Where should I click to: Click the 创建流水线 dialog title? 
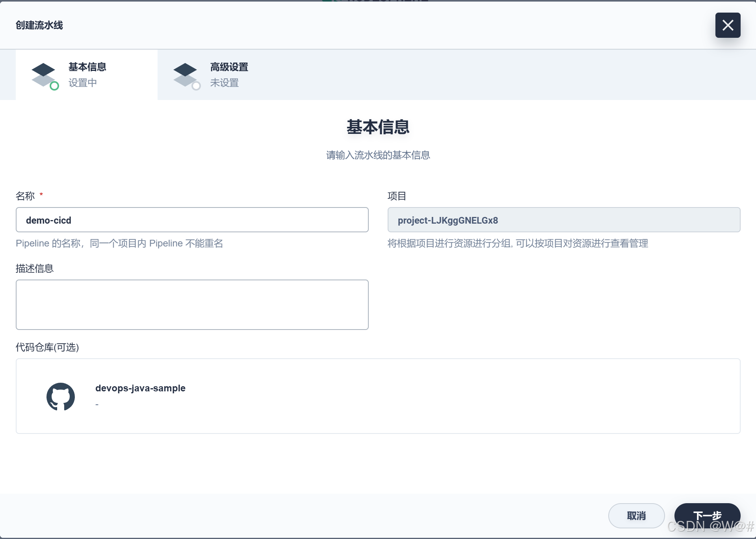pyautogui.click(x=39, y=25)
